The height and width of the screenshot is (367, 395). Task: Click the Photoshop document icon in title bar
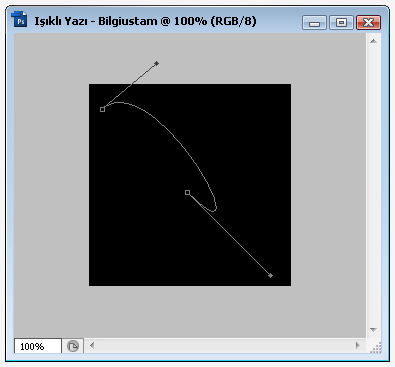pos(20,19)
